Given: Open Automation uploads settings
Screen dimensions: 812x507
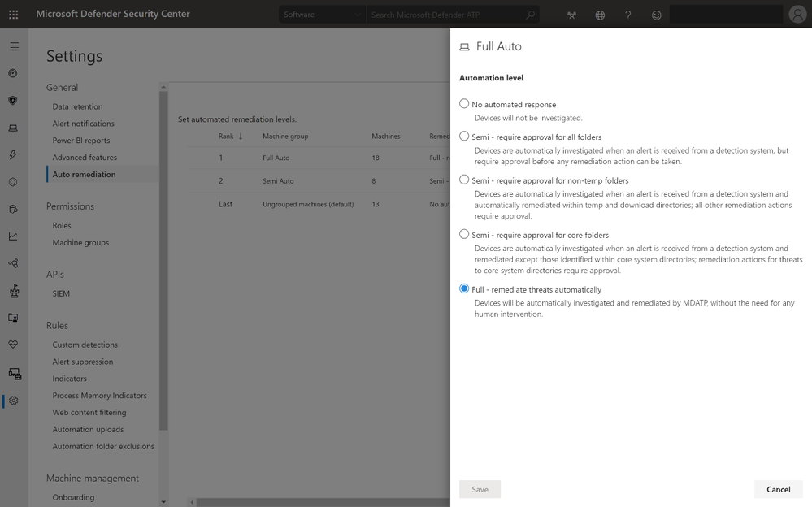Looking at the screenshot, I should click(88, 429).
